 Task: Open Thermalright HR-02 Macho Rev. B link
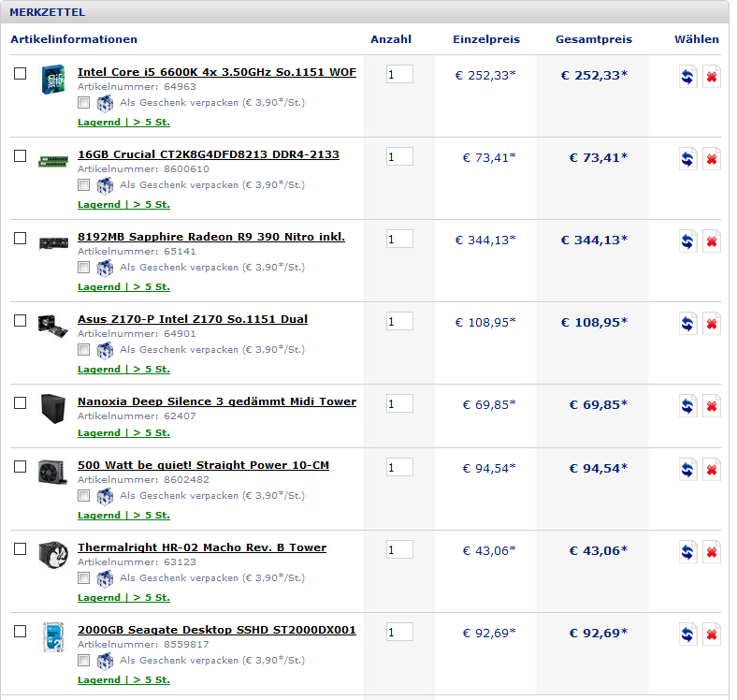[202, 547]
